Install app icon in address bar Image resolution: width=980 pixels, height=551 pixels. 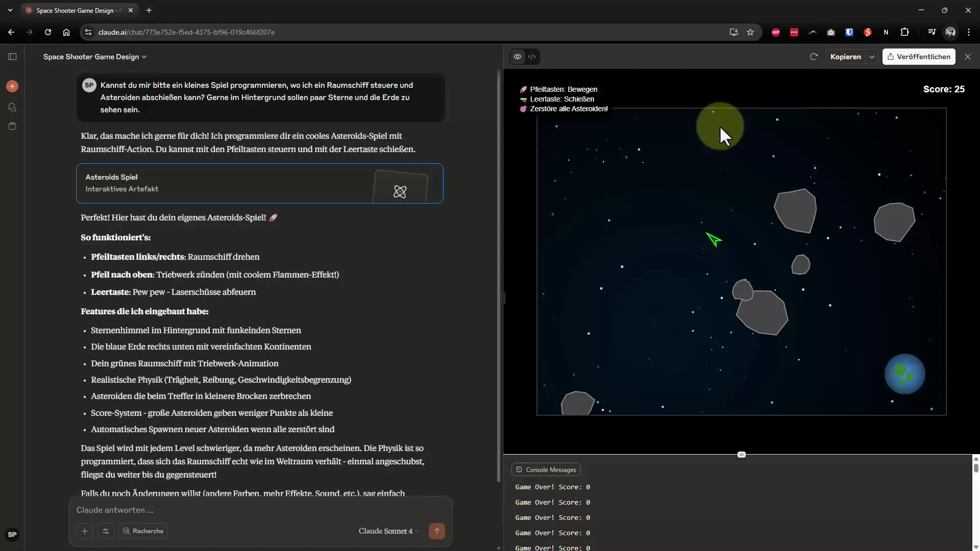tap(734, 32)
